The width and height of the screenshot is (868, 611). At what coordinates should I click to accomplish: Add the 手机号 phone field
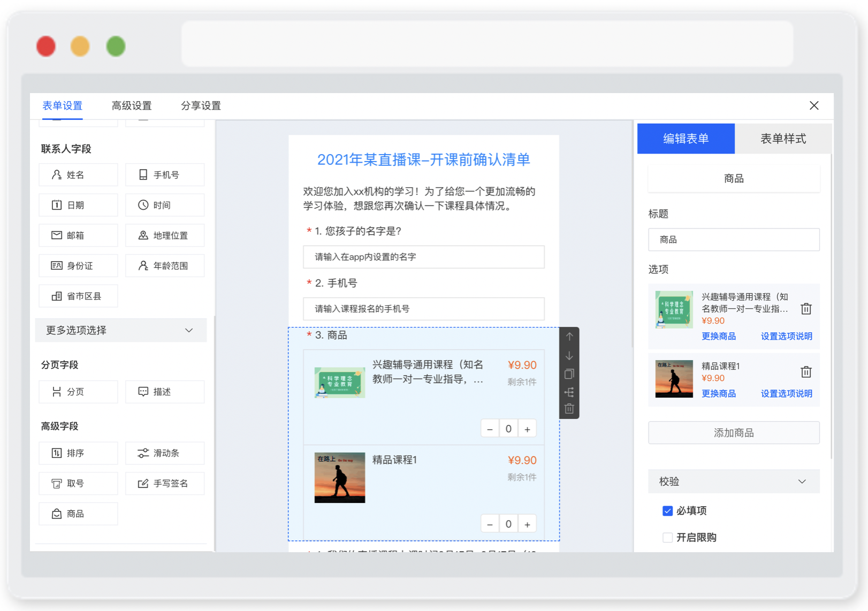(165, 175)
